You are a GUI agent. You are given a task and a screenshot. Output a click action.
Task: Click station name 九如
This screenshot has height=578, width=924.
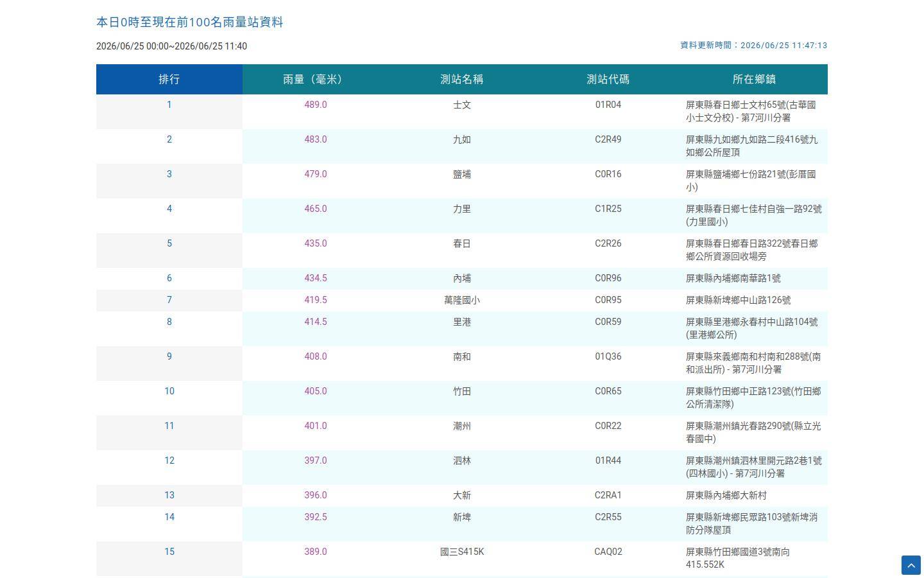(462, 139)
